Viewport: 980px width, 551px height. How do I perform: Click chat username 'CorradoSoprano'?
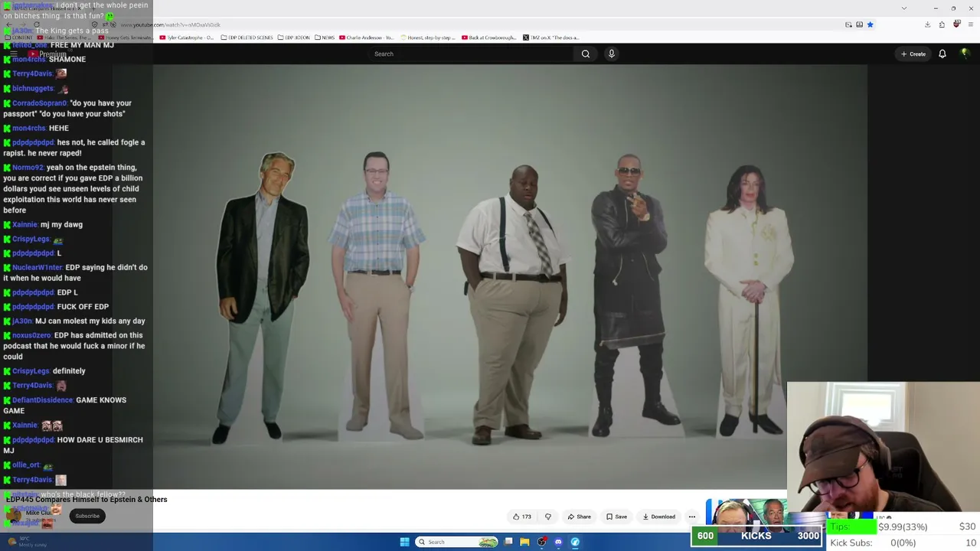pyautogui.click(x=39, y=103)
